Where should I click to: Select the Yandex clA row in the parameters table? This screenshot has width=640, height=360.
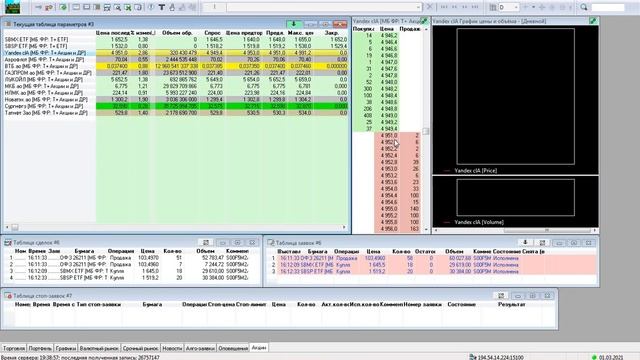(x=176, y=53)
